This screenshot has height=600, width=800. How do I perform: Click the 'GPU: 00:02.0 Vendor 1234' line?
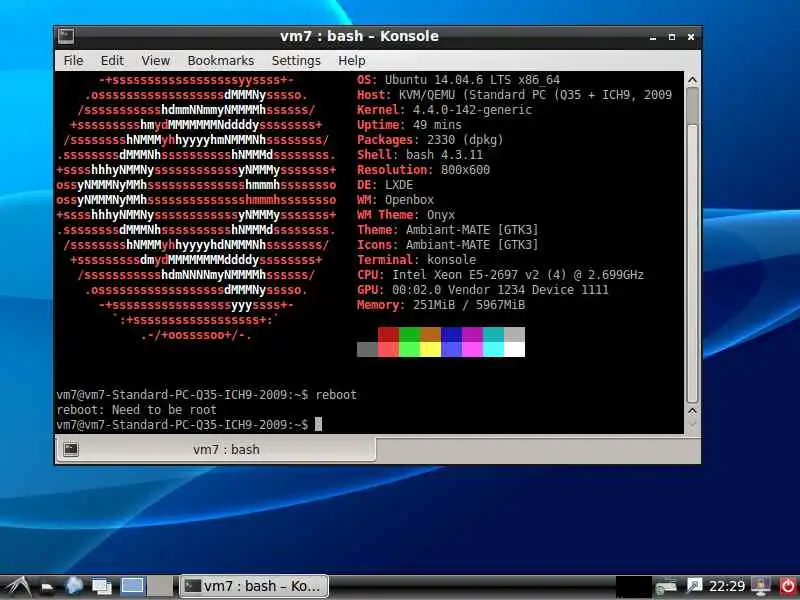[483, 290]
